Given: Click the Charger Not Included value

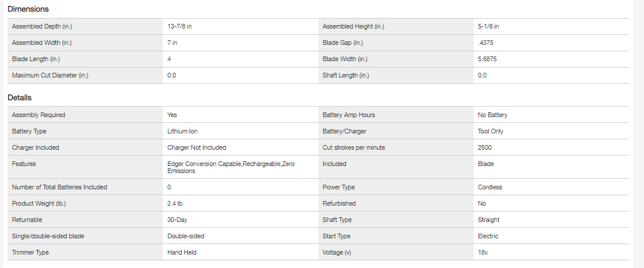Looking at the screenshot, I should tap(197, 147).
